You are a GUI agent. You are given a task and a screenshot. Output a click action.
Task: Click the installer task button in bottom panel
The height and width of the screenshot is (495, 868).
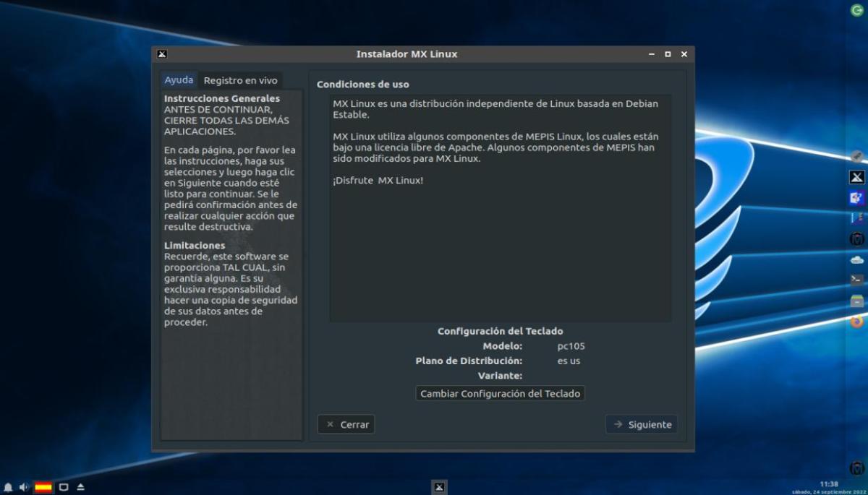tap(439, 487)
